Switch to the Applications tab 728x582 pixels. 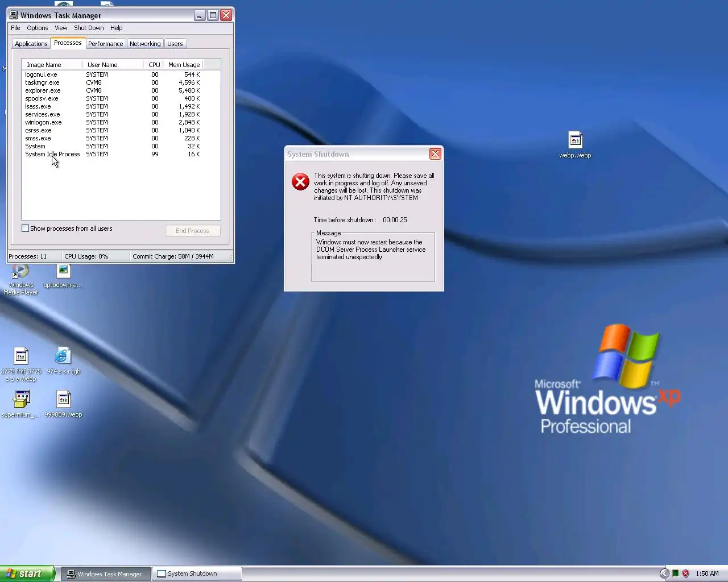[x=31, y=44]
